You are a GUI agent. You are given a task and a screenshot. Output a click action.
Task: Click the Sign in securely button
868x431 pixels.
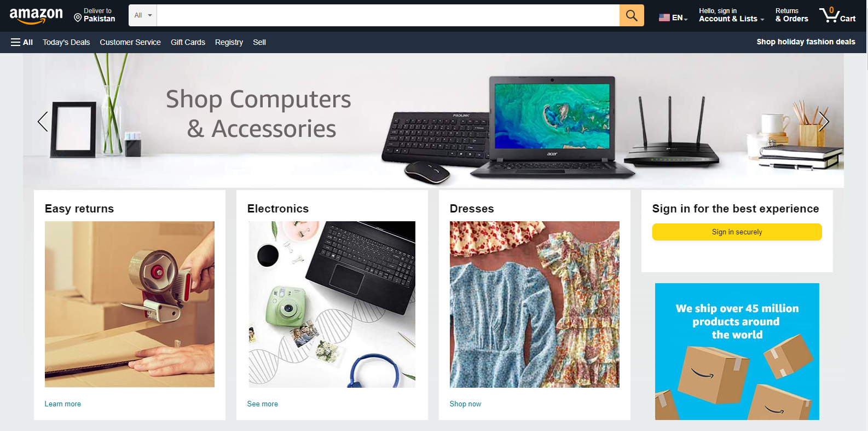[737, 232]
